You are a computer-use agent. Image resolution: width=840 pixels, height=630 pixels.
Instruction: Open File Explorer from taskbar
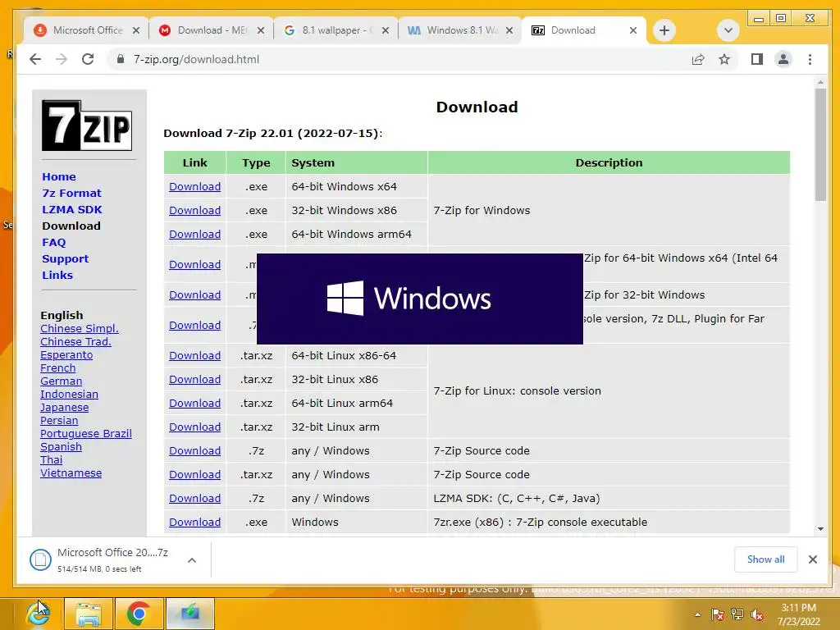pos(89,614)
